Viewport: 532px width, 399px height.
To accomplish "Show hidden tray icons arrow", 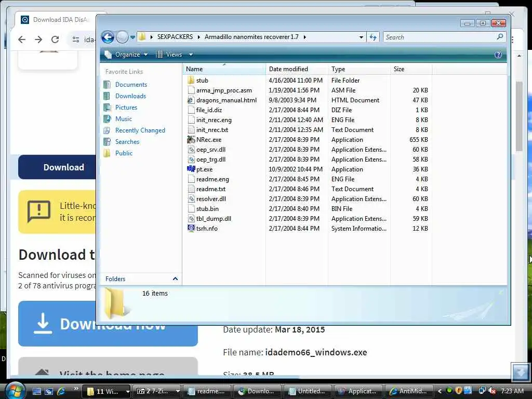I will click(440, 391).
